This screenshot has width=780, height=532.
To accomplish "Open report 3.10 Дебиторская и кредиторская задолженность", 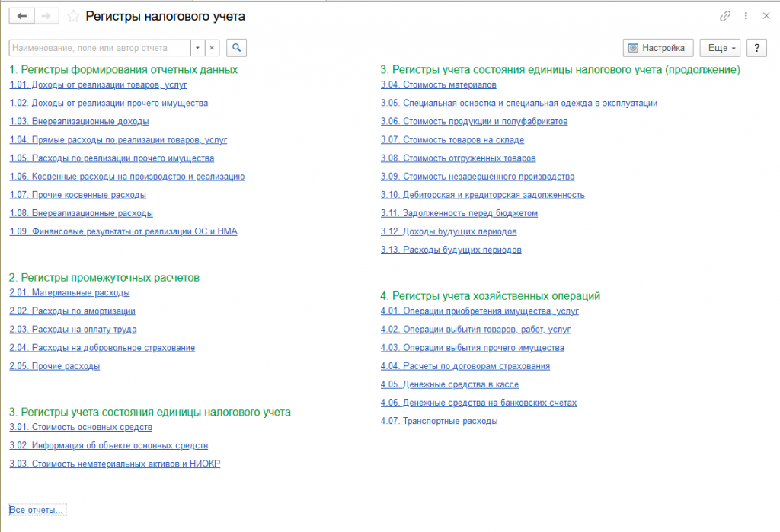I will click(x=483, y=194).
